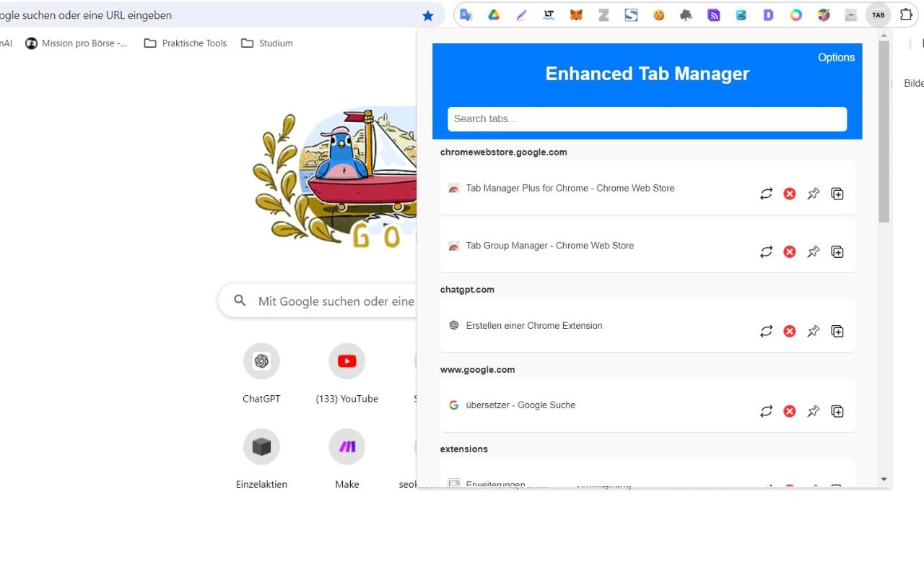Duplicate the Tab Manager Plus for Chrome tab
This screenshot has height=578, width=924.
(837, 194)
